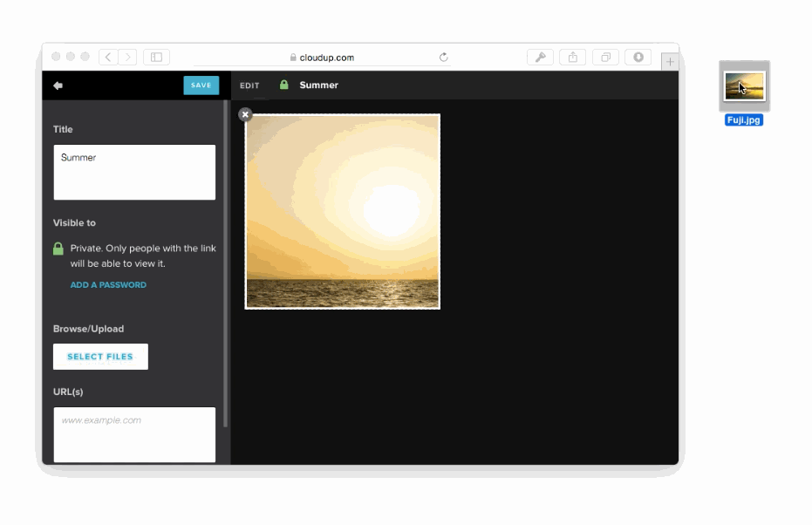Click the Safari Share icon
Screen dimensions: 812x525
pos(573,57)
